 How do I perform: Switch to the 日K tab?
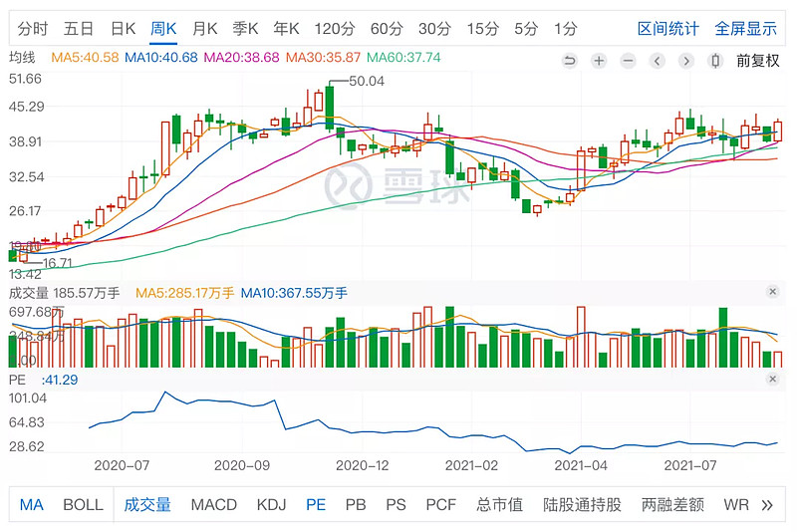click(124, 28)
